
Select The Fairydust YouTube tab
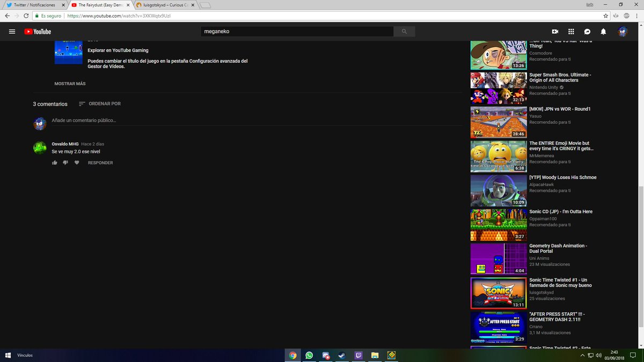click(x=100, y=5)
